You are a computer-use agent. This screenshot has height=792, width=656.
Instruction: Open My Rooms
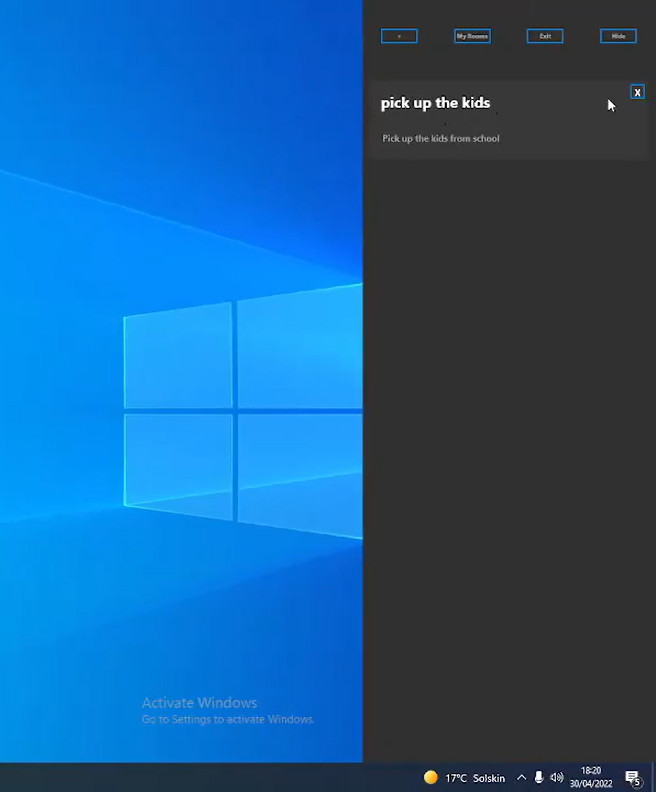[x=472, y=36]
